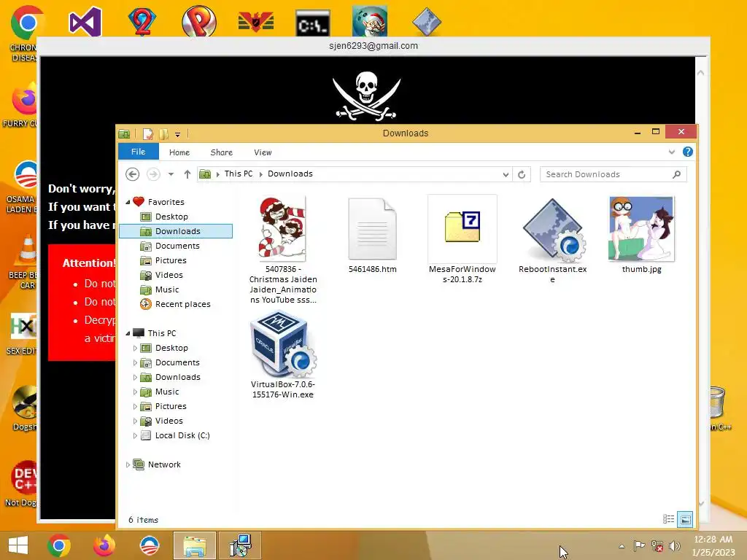Select the thumb.jpg image thumbnail
747x560 pixels.
(641, 228)
